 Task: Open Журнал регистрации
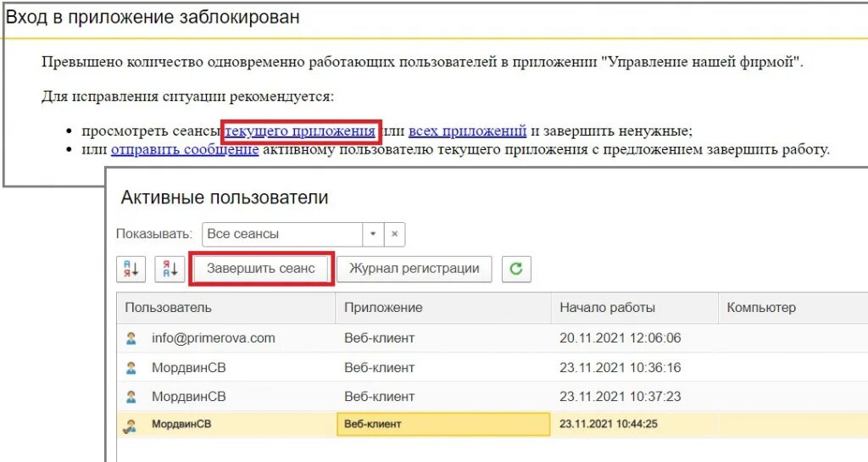click(414, 269)
